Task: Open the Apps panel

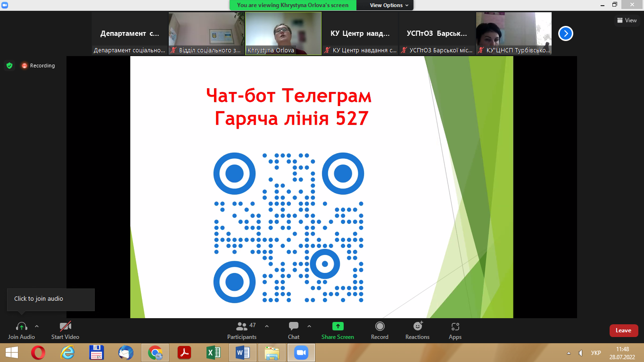Action: point(455,330)
